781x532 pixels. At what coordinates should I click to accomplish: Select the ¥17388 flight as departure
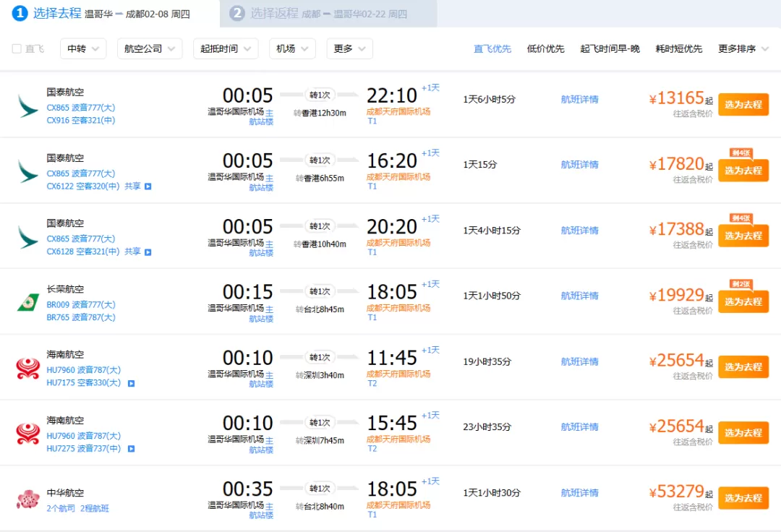click(743, 236)
